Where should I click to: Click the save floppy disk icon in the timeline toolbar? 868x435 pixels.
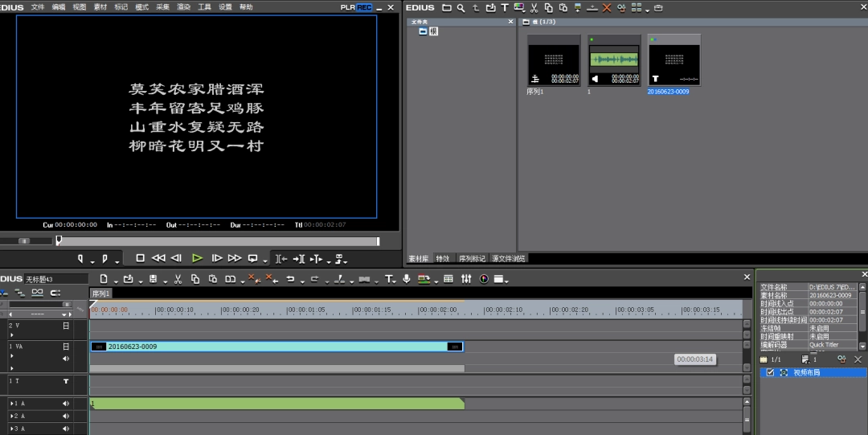click(153, 279)
